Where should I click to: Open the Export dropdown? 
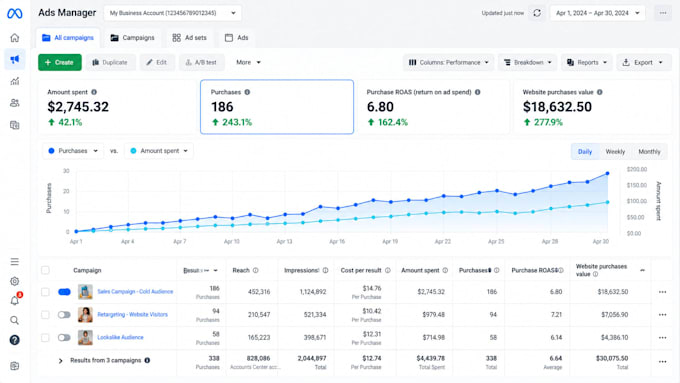click(x=644, y=62)
